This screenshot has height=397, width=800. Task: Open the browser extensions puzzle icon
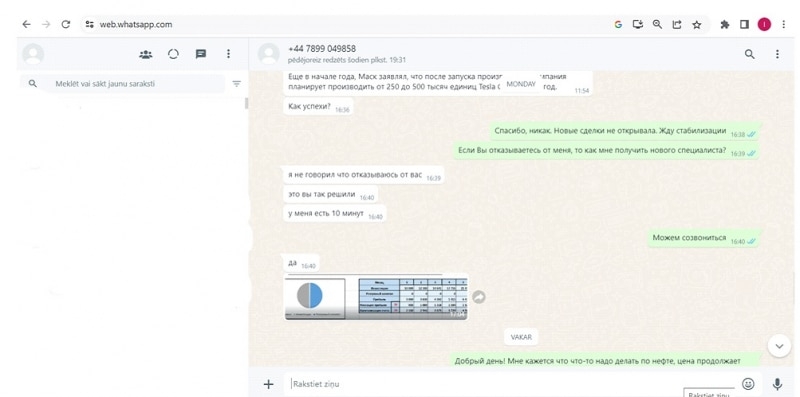(724, 24)
